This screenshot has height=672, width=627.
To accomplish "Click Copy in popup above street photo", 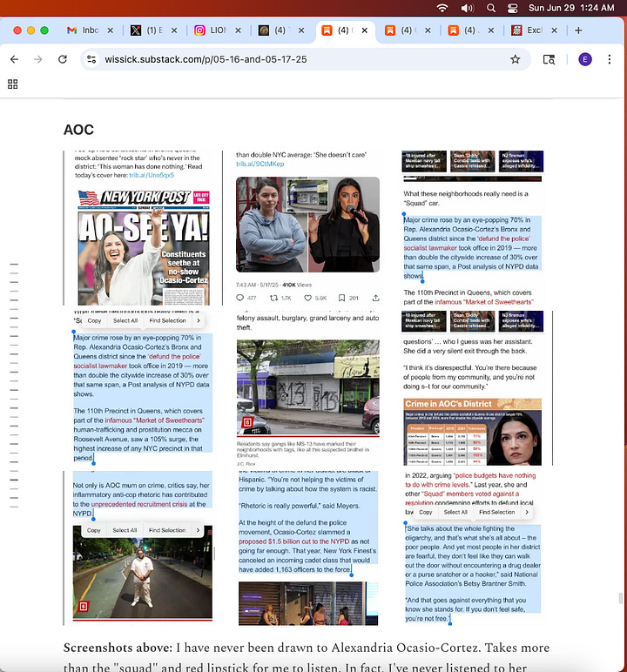I will point(93,530).
